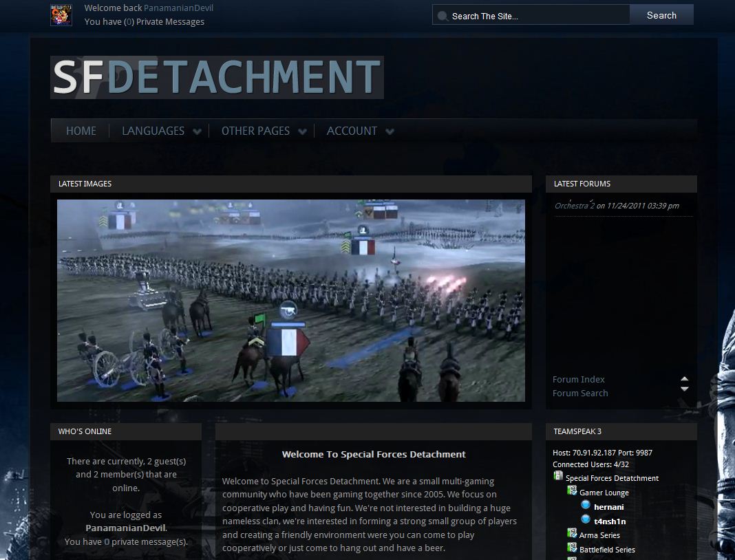Select the Battlefield Series channel name

click(x=607, y=550)
